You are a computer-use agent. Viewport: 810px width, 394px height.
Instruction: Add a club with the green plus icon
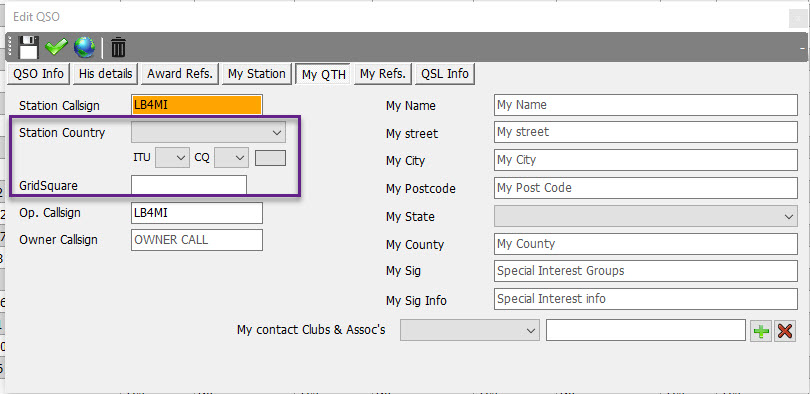click(761, 331)
